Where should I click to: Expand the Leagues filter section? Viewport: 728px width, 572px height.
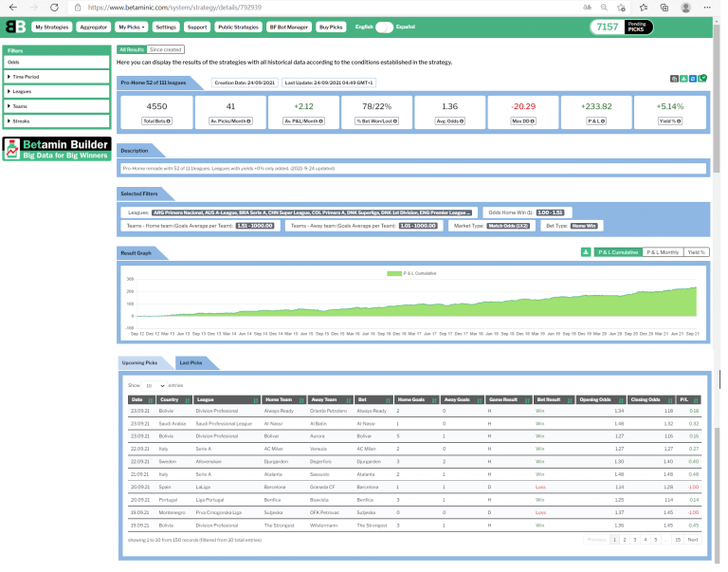56,91
